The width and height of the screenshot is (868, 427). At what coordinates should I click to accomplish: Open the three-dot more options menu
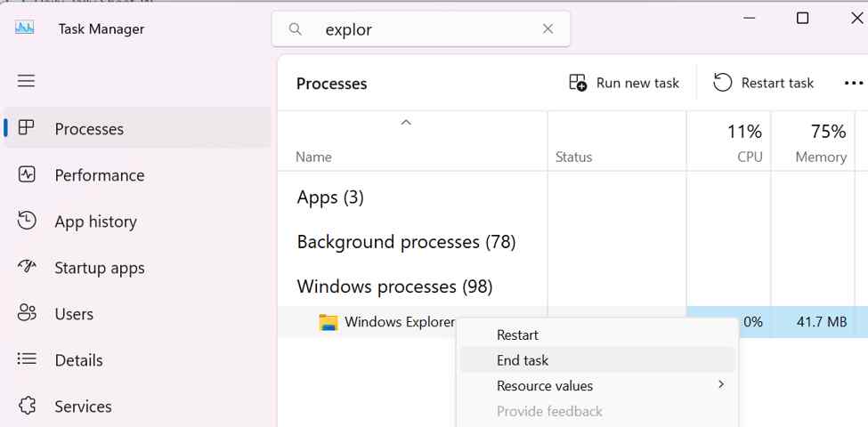853,83
